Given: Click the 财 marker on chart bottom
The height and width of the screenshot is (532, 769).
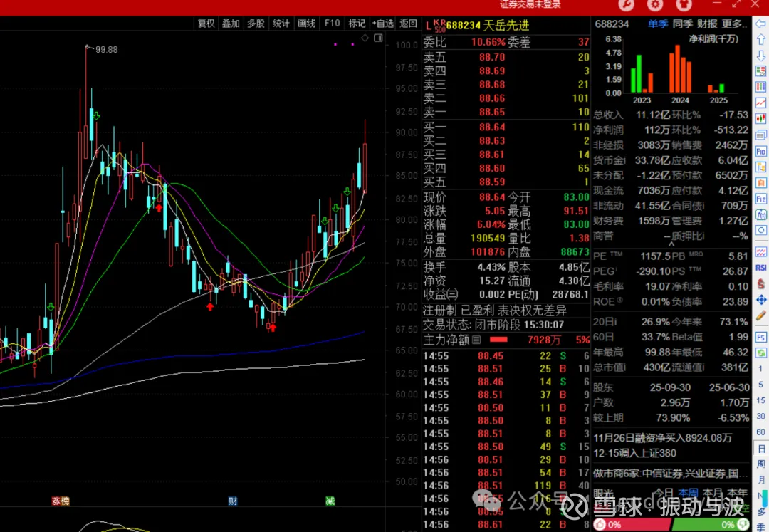Looking at the screenshot, I should tap(232, 501).
